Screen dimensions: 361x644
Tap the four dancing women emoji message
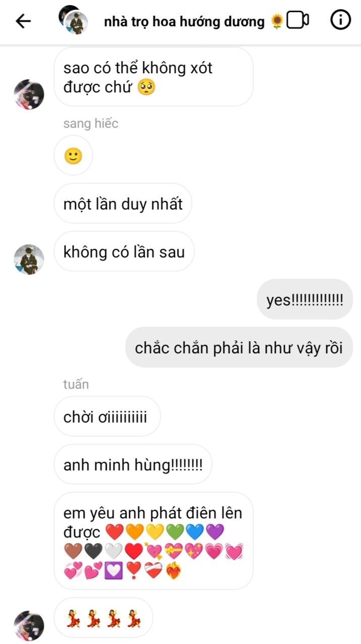click(103, 618)
